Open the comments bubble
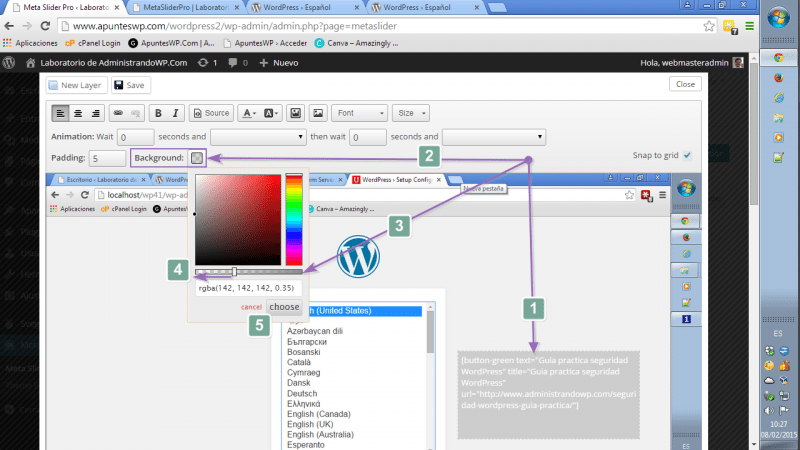This screenshot has height=450, width=800. pos(238,63)
